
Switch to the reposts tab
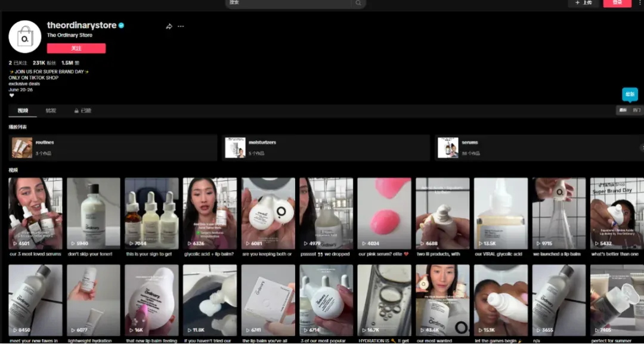tap(51, 111)
